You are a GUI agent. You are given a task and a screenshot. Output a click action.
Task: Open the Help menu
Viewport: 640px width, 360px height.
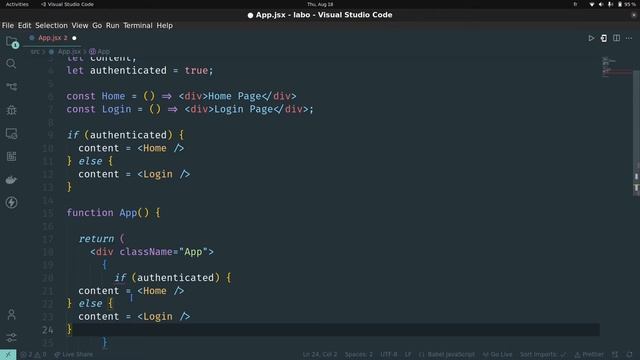[164, 25]
